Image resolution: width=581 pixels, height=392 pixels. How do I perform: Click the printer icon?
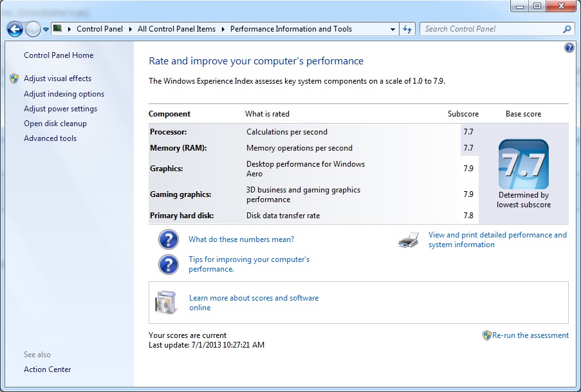[x=409, y=239]
